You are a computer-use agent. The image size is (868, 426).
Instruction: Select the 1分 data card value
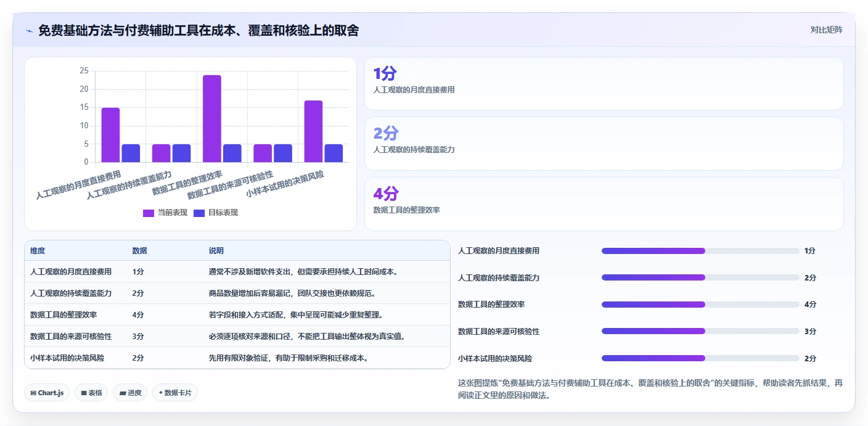pos(385,74)
